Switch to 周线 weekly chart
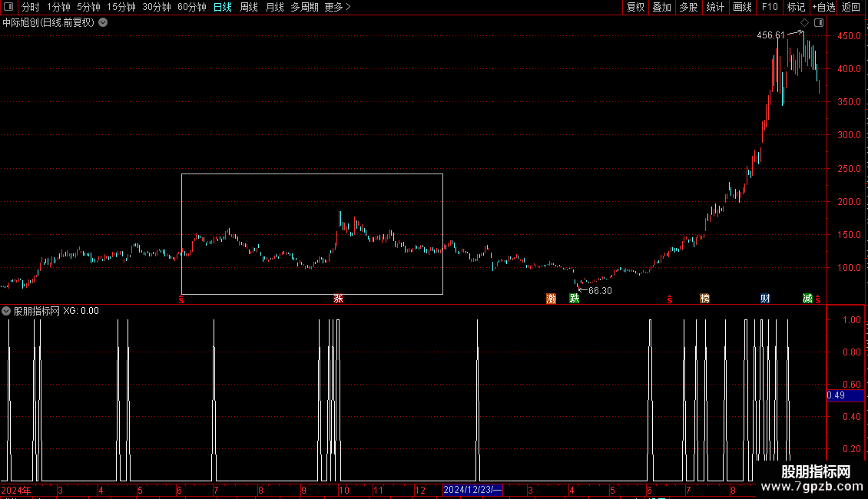Image resolution: width=868 pixels, height=499 pixels. [249, 7]
